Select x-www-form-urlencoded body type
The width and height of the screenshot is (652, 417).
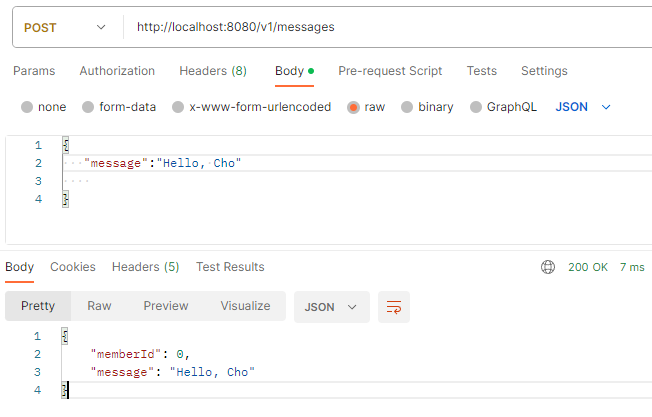pyautogui.click(x=252, y=107)
